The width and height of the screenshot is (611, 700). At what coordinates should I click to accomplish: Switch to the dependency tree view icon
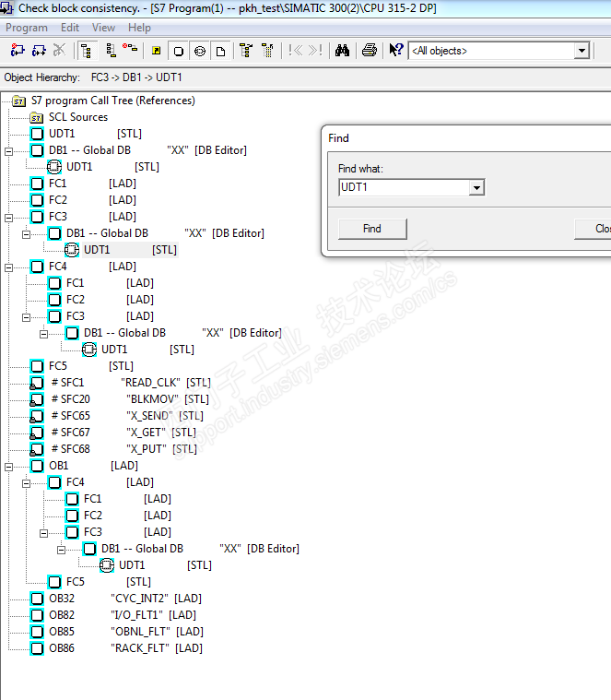pyautogui.click(x=111, y=51)
